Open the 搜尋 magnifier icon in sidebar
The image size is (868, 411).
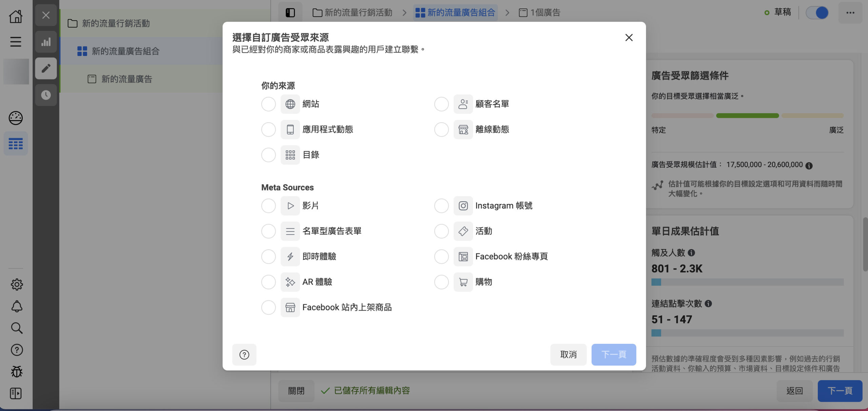pyautogui.click(x=16, y=328)
